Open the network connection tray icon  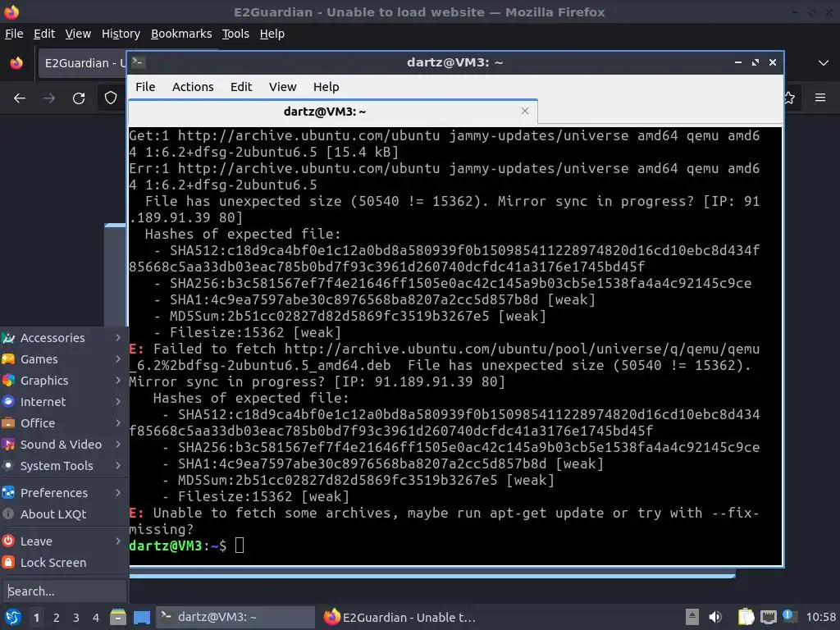[x=768, y=617]
